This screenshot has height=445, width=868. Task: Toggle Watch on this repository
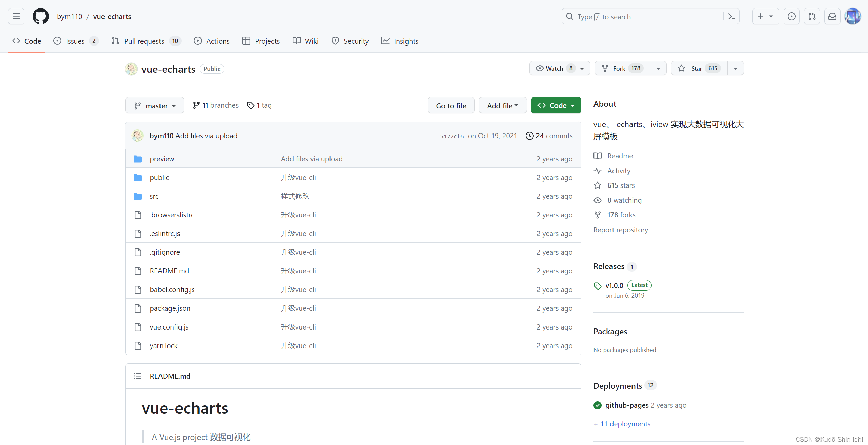pos(554,68)
